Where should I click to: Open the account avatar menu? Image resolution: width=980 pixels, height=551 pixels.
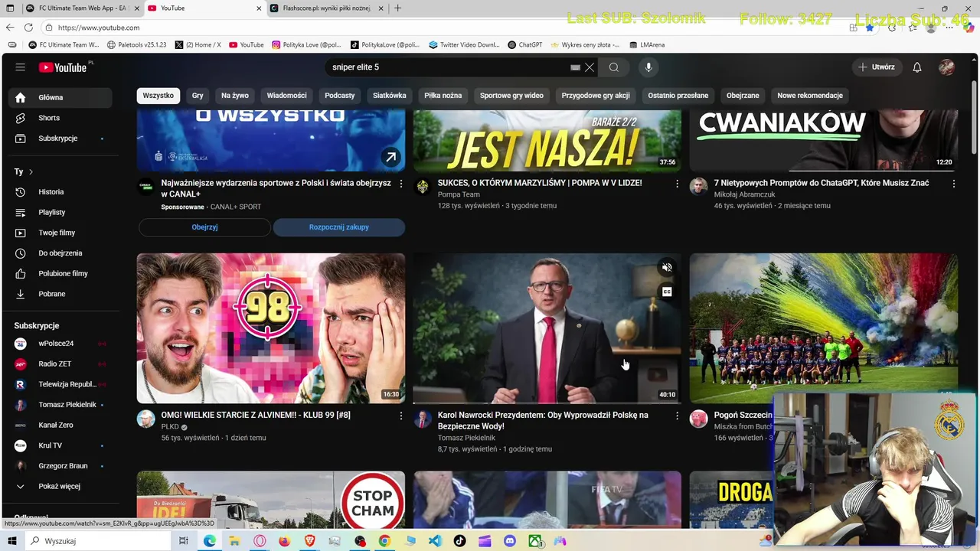(x=946, y=67)
